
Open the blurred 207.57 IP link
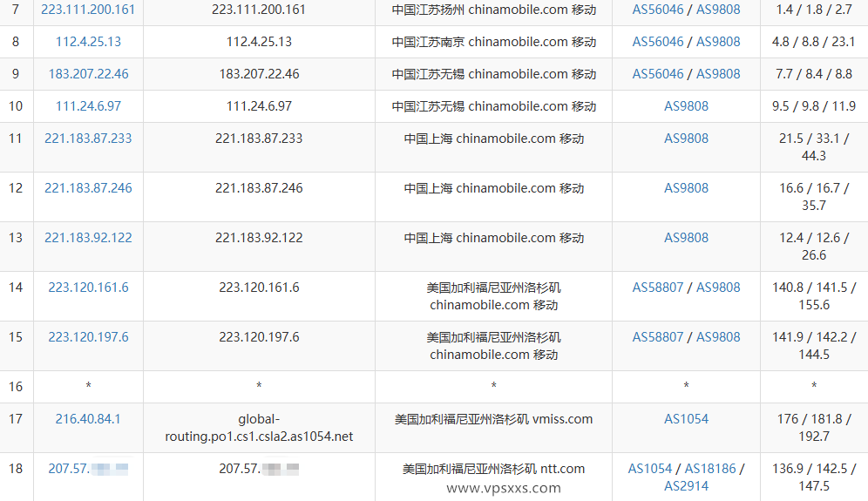click(x=88, y=469)
